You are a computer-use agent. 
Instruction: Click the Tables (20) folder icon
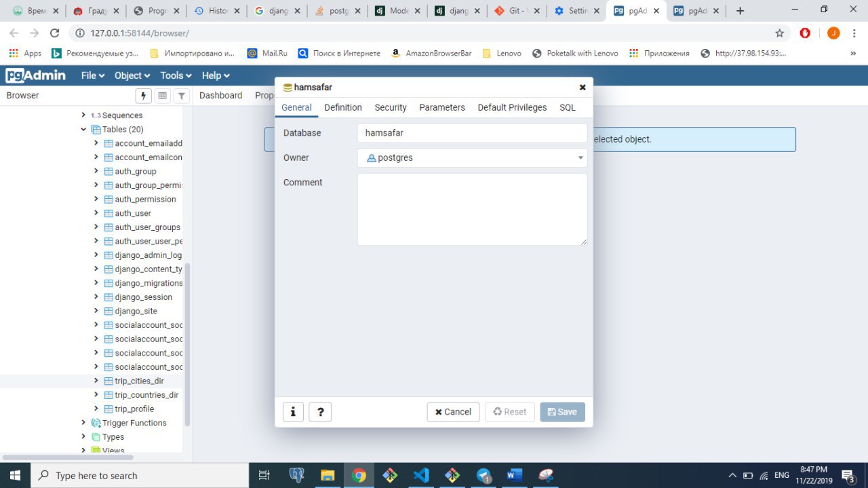tap(96, 129)
